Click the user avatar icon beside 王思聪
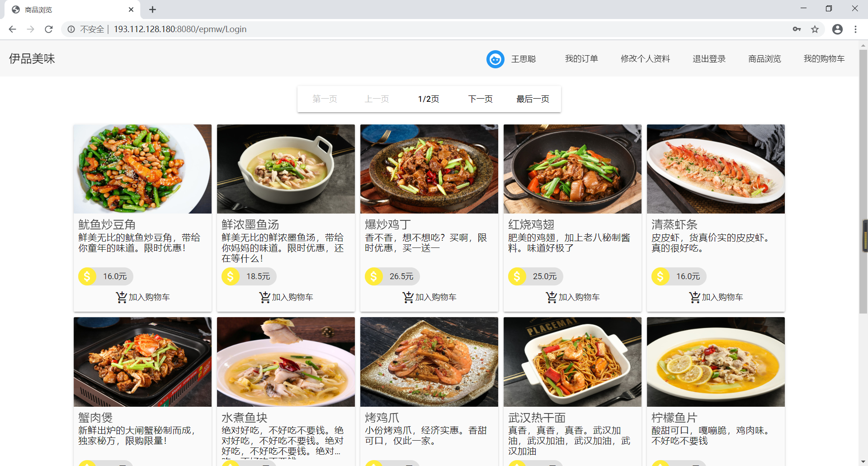The width and height of the screenshot is (868, 466). [495, 59]
